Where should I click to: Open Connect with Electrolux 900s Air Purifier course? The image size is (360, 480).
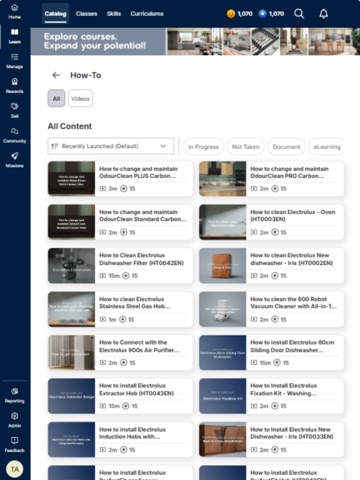[120, 353]
